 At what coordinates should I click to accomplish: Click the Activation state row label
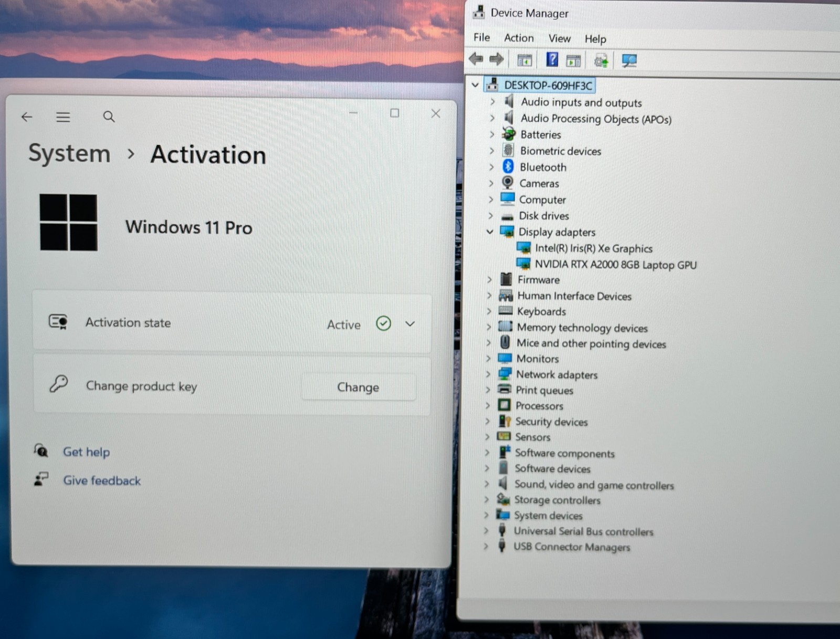(x=128, y=322)
